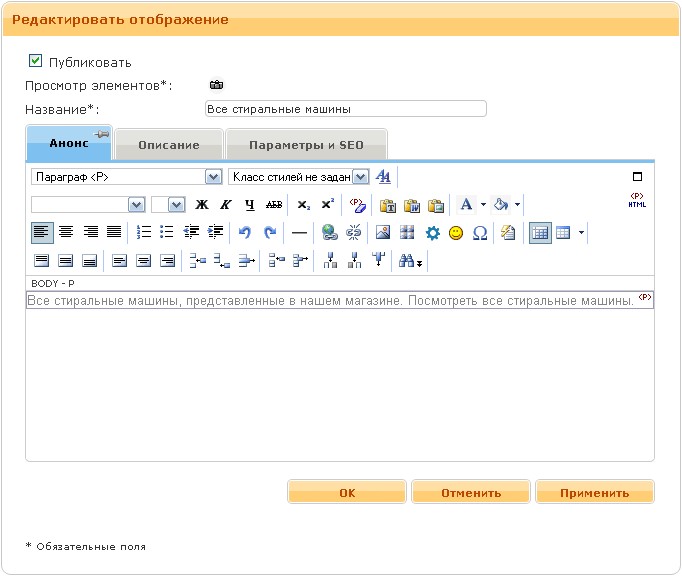The width and height of the screenshot is (682, 577).
Task: Insert special character Omega icon
Action: 479,232
